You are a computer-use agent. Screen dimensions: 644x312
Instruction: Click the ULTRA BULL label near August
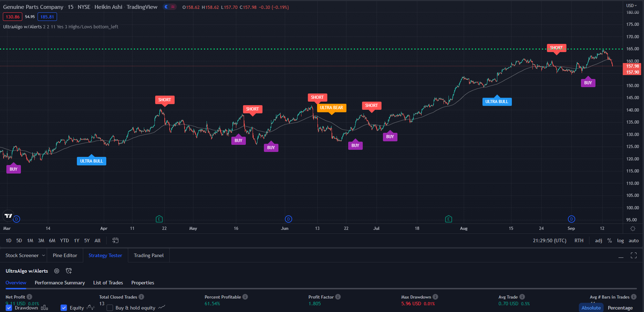pos(497,101)
